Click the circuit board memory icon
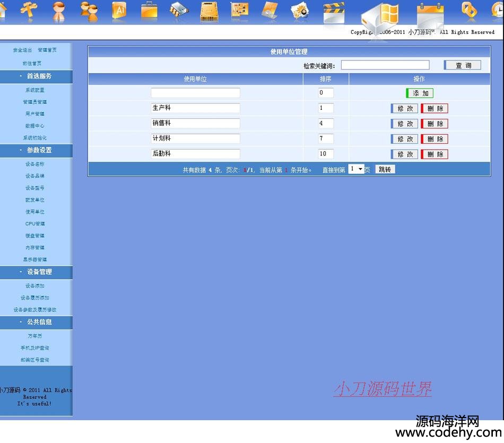The height and width of the screenshot is (443, 504). 239,10
